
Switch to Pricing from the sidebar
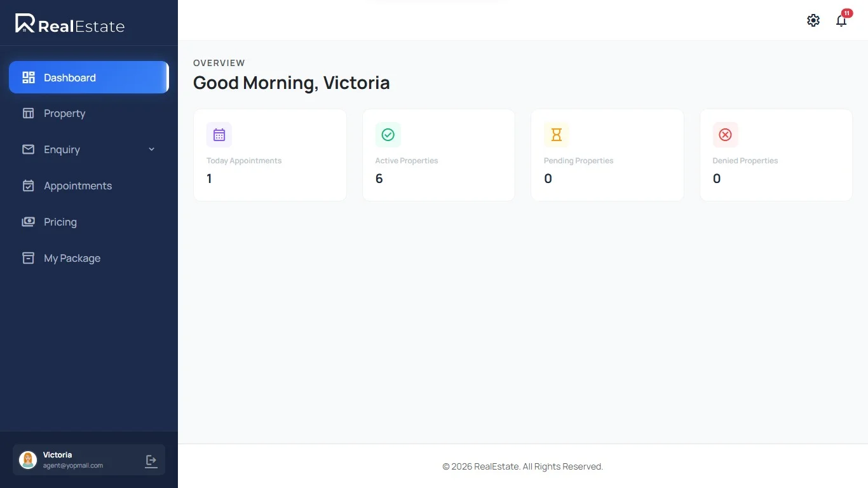point(60,222)
